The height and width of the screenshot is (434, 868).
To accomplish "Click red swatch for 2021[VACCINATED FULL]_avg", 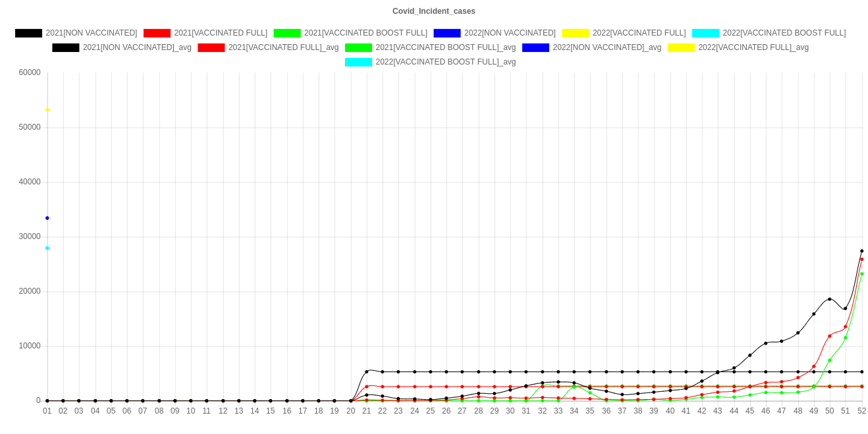I will (x=211, y=47).
